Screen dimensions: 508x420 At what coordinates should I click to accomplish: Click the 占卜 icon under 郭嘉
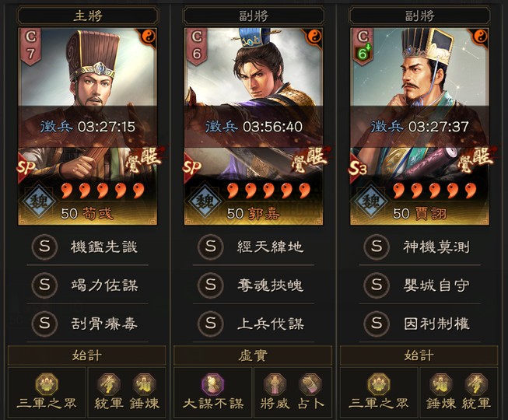(310, 384)
